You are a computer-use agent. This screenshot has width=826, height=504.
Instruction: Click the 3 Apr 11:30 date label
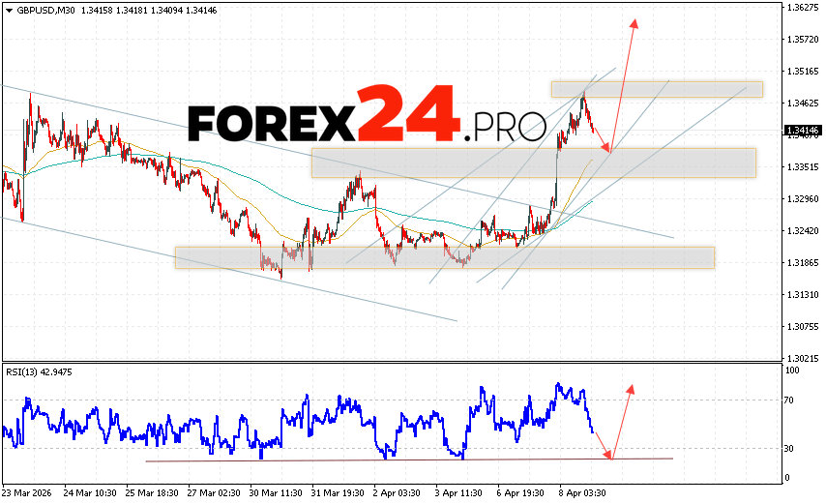(x=460, y=491)
